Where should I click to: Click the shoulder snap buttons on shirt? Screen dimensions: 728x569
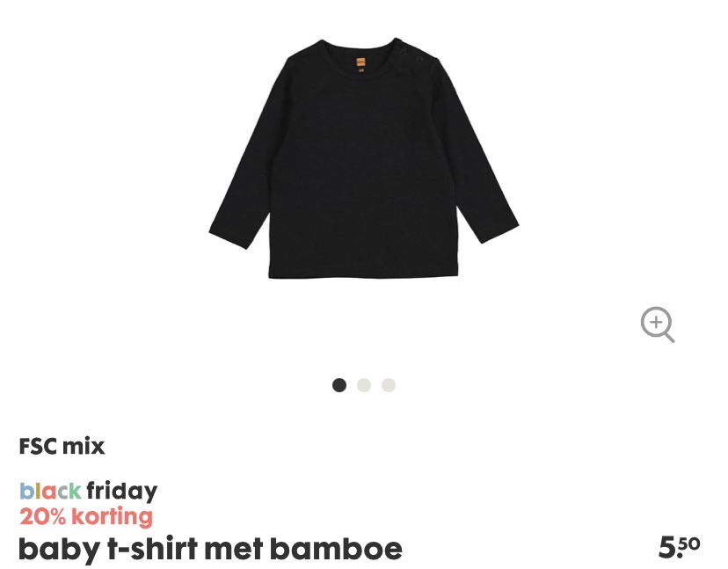412,54
